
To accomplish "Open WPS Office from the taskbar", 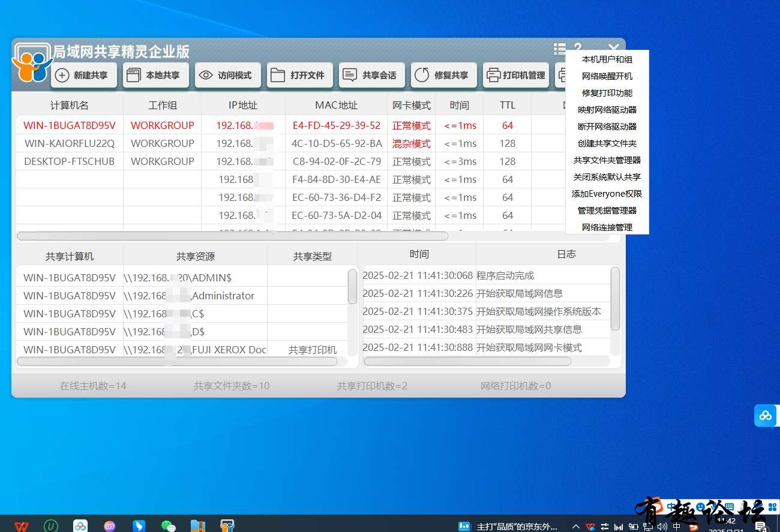I will 22,526.
